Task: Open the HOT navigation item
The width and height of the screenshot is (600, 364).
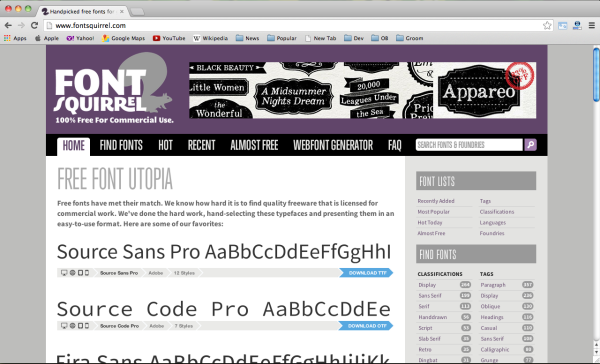Action: click(165, 145)
